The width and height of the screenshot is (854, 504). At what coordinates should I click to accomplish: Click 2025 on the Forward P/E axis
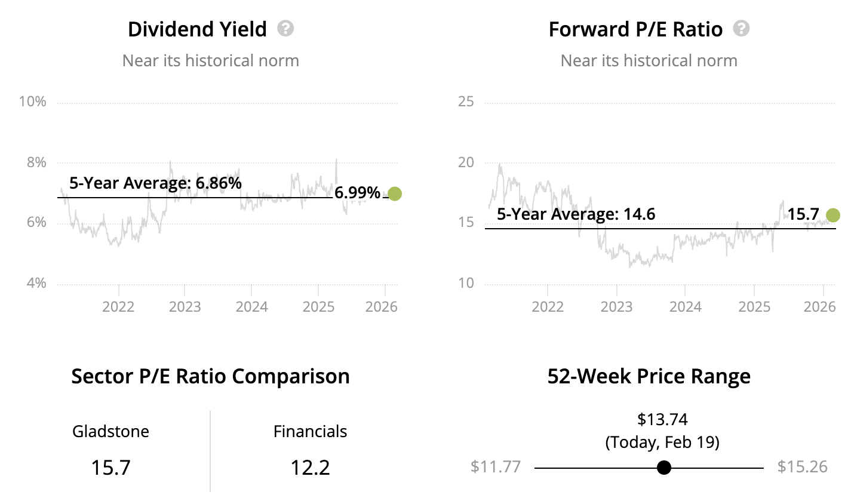(x=754, y=307)
